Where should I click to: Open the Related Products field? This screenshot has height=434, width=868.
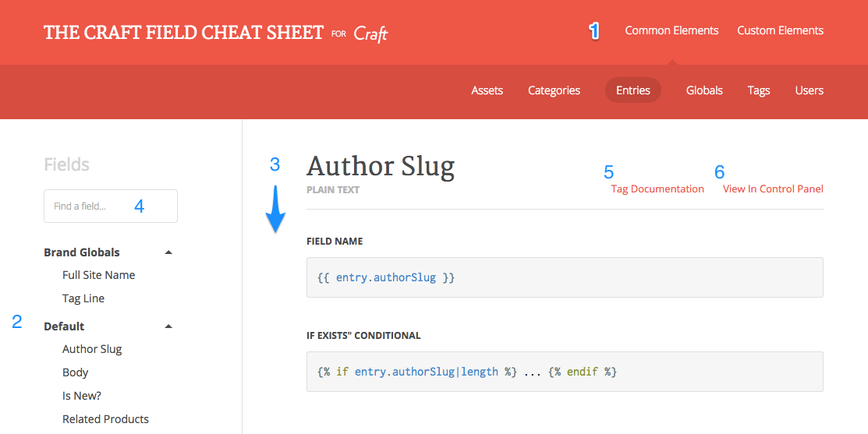click(x=105, y=419)
